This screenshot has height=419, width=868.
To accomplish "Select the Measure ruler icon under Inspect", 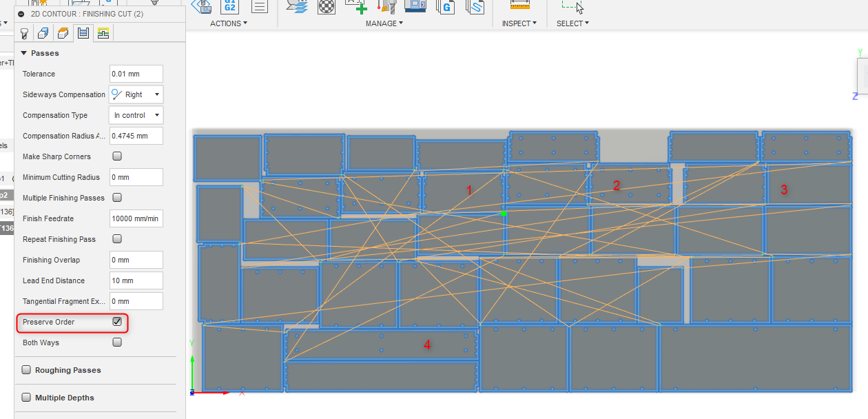I will pos(519,6).
